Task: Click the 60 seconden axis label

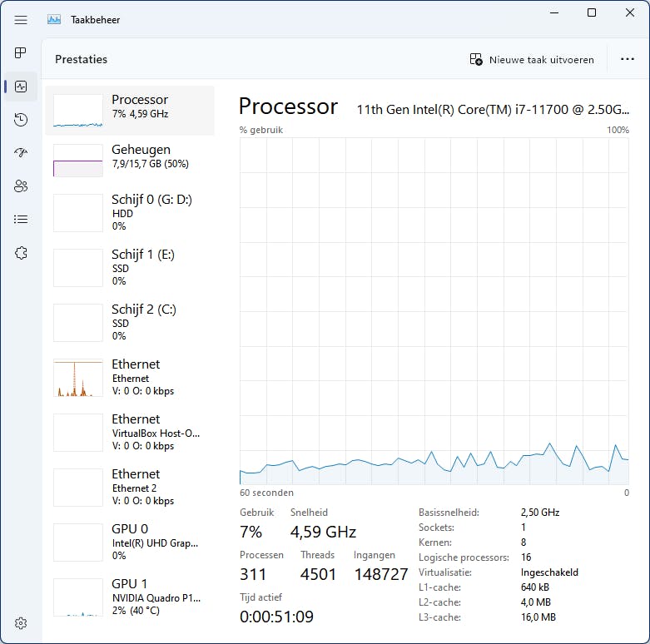Action: 266,493
